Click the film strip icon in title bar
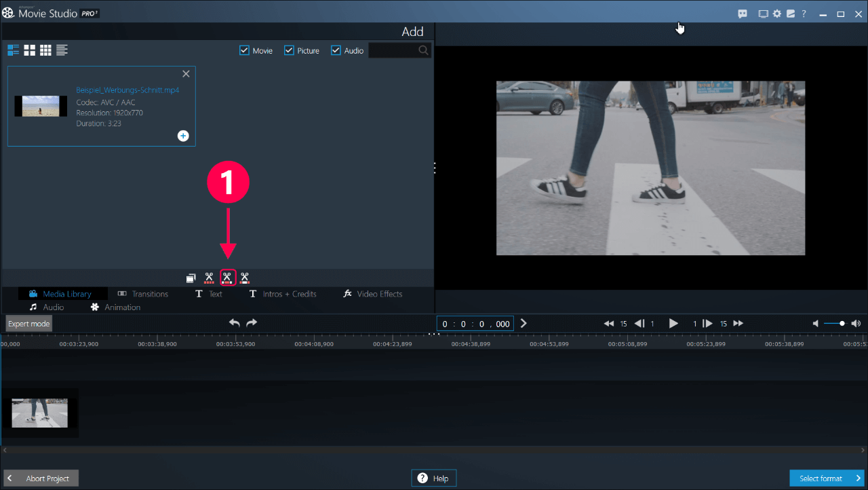Viewport: 868px width, 490px height. 763,14
